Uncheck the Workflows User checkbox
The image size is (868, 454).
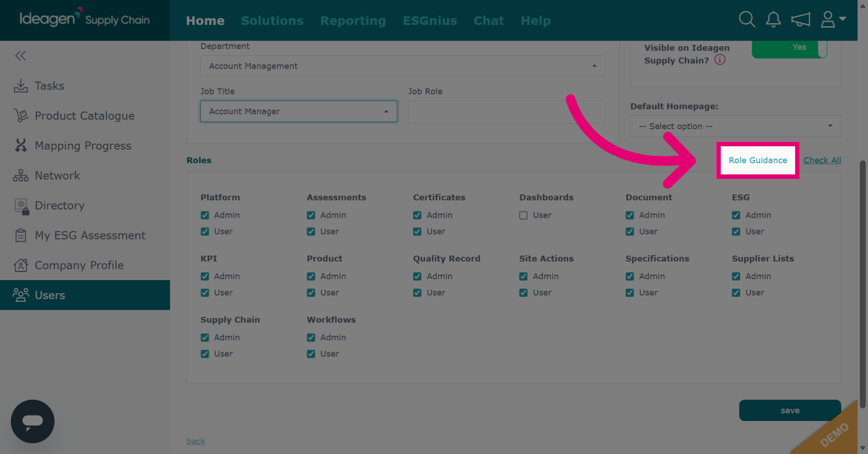pos(311,354)
